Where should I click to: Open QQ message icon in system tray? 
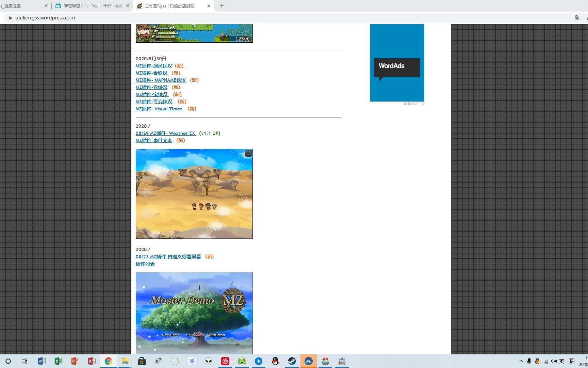click(538, 361)
